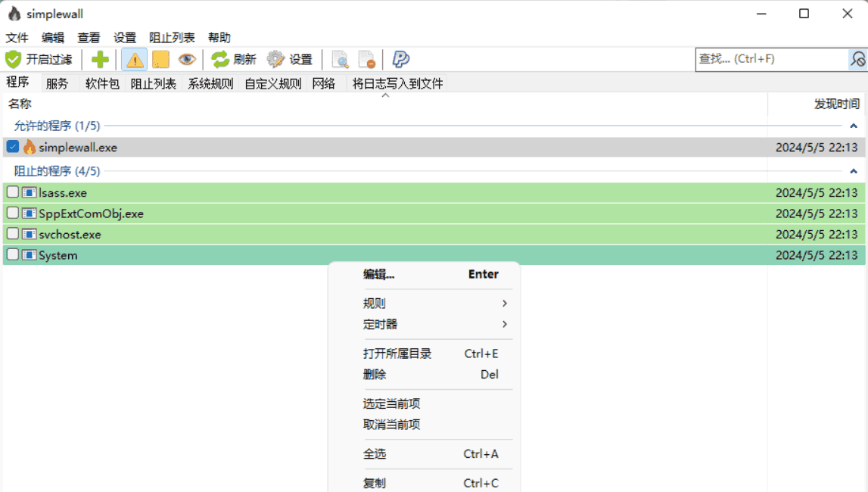Viewport: 868px width, 492px height.
Task: Click the PayPal donate icon
Action: [401, 59]
